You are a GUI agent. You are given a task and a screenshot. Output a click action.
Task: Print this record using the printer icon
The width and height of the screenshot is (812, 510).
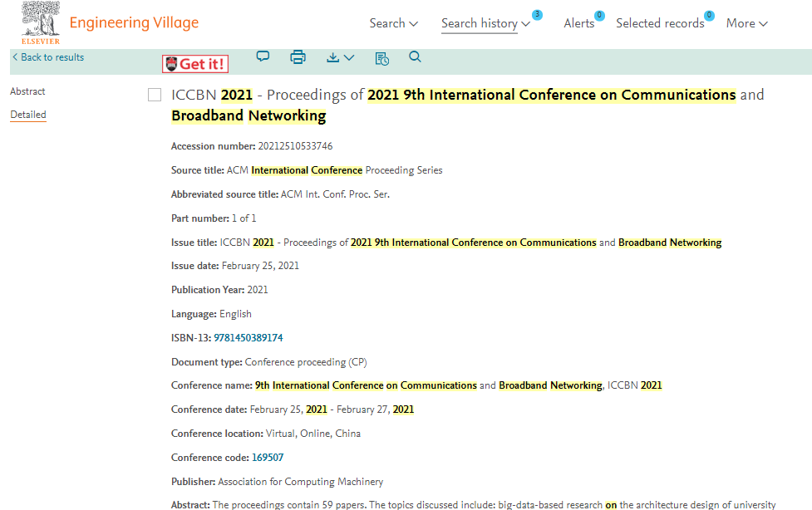point(298,57)
